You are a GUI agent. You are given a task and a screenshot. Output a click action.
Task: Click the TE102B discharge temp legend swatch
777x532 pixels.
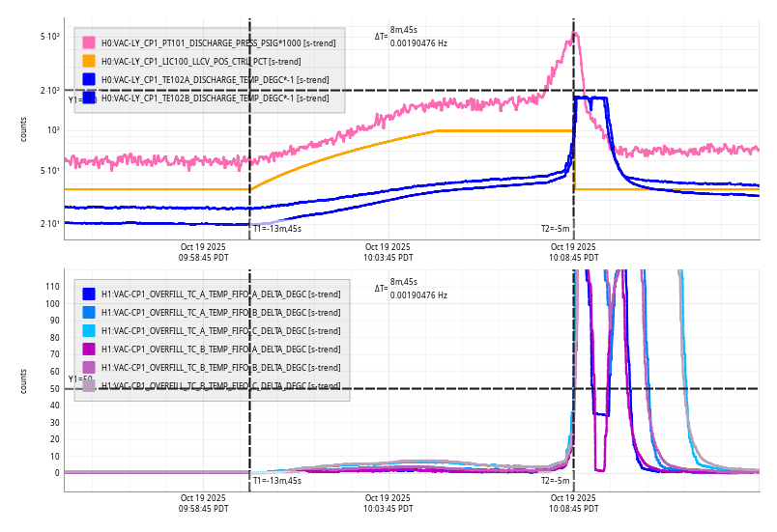(x=89, y=98)
